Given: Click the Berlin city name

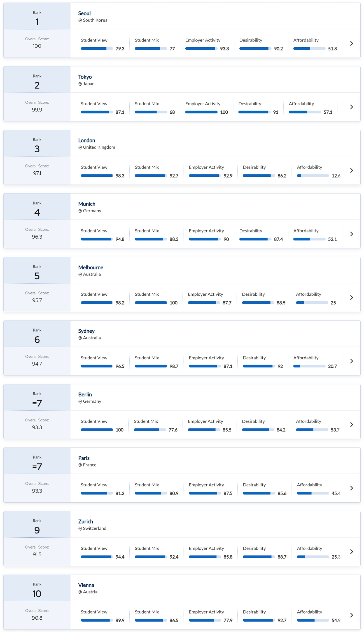Looking at the screenshot, I should click(85, 395).
